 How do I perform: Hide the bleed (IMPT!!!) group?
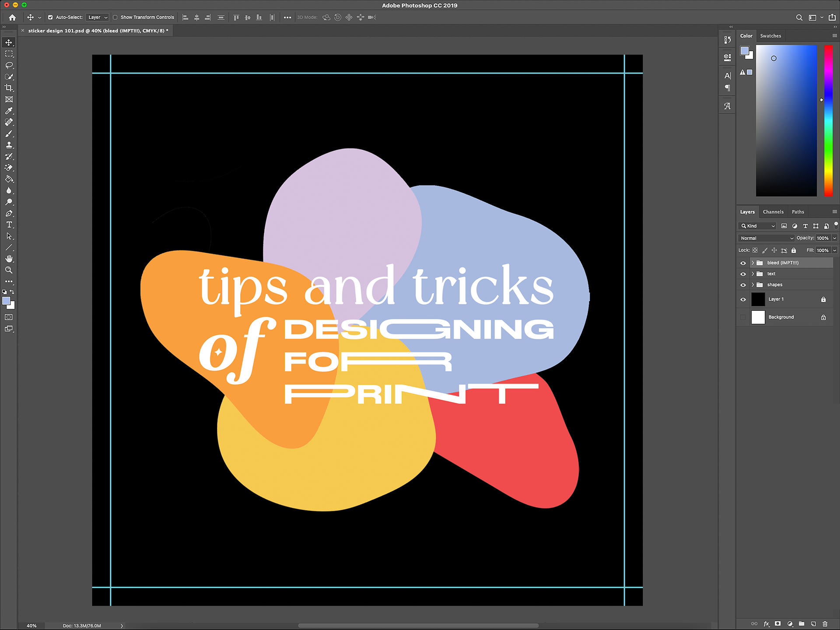pyautogui.click(x=743, y=263)
